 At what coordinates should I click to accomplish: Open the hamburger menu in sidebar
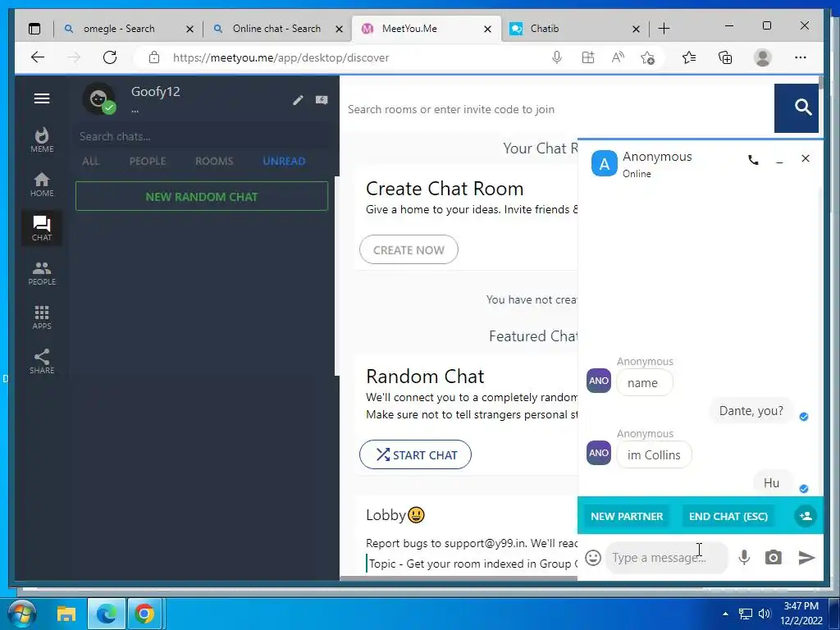tap(42, 98)
